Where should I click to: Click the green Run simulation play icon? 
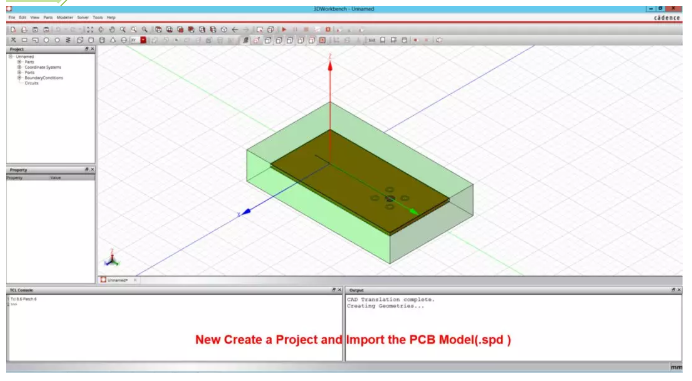click(x=284, y=30)
